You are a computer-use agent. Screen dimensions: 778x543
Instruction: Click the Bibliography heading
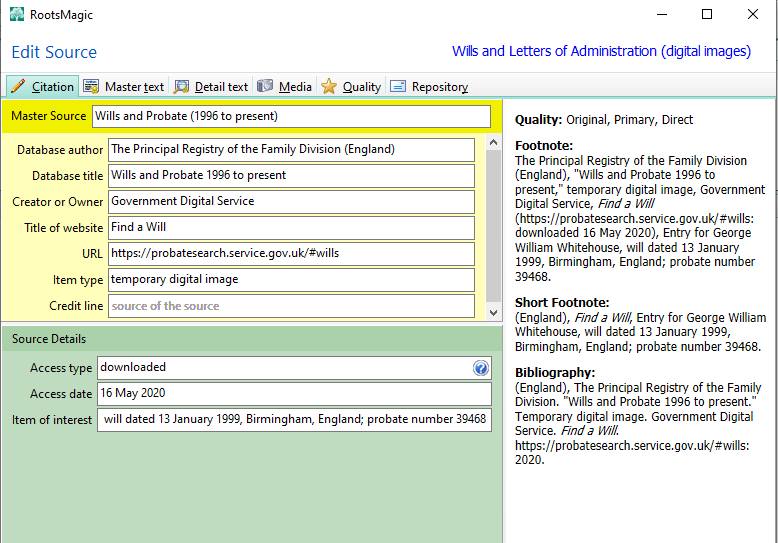click(x=555, y=372)
